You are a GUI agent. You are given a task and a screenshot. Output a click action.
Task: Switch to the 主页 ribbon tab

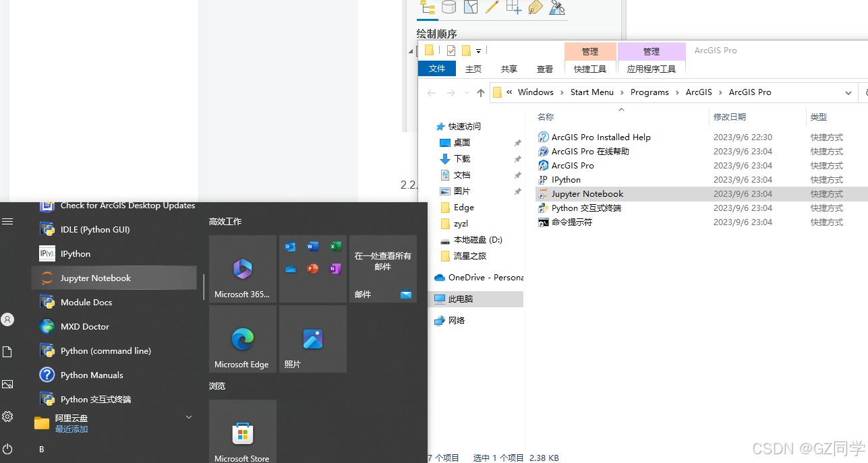(x=473, y=69)
